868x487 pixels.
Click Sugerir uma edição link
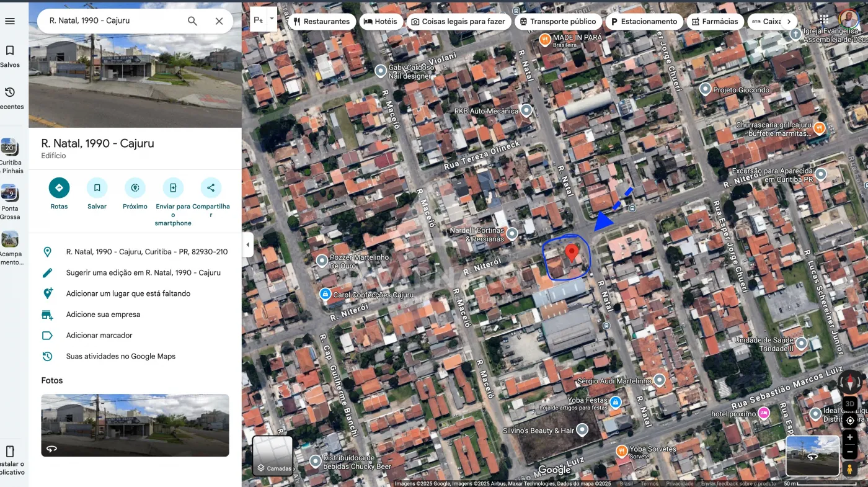[x=143, y=273]
